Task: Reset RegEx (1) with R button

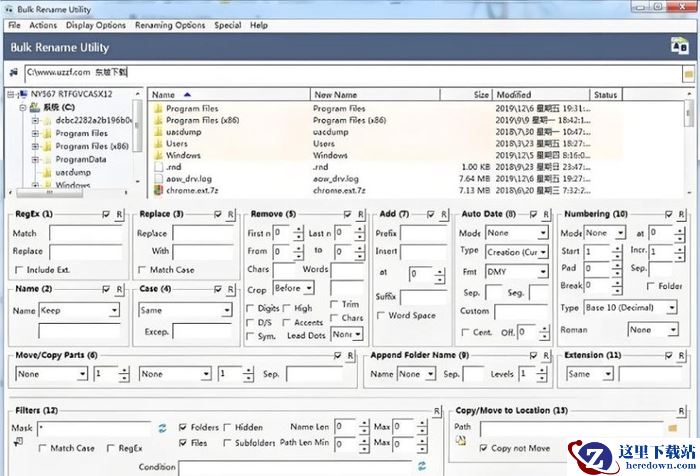Action: click(x=119, y=214)
